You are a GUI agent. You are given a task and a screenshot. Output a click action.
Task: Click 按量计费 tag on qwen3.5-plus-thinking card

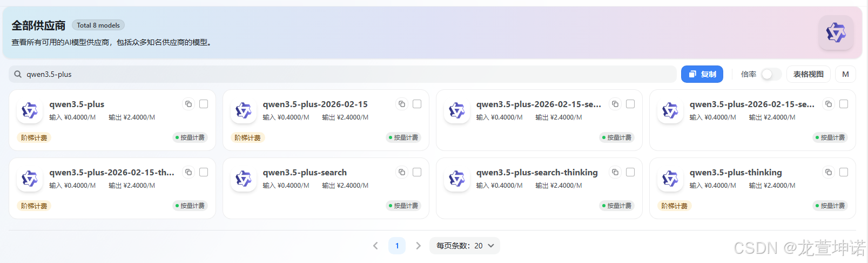830,206
